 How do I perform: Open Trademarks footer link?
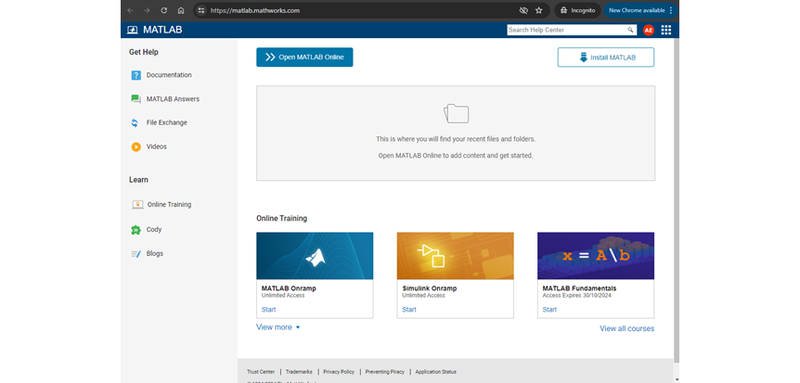pyautogui.click(x=299, y=372)
